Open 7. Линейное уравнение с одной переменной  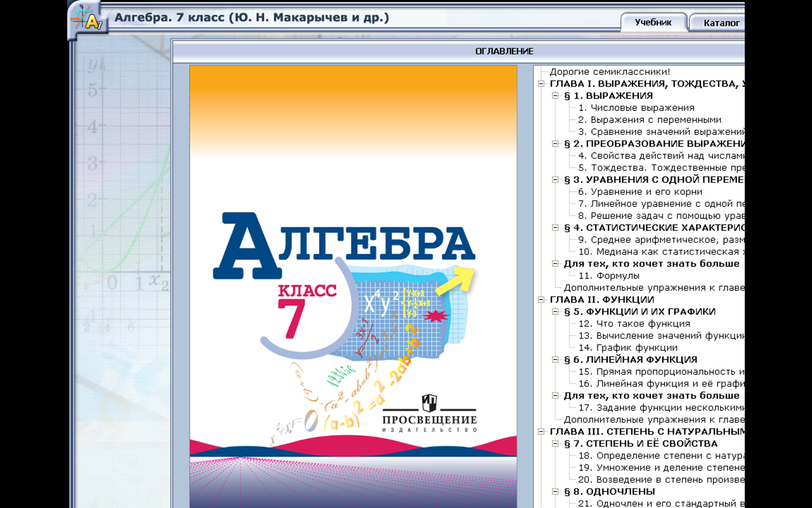pos(661,204)
